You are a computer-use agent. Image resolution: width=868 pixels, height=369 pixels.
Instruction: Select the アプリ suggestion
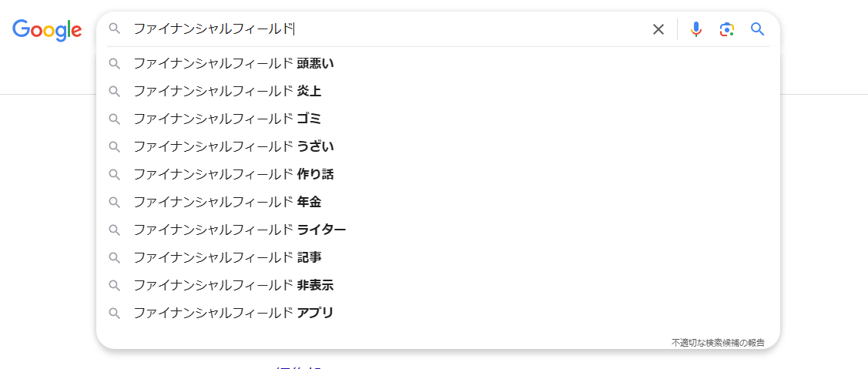(x=233, y=313)
